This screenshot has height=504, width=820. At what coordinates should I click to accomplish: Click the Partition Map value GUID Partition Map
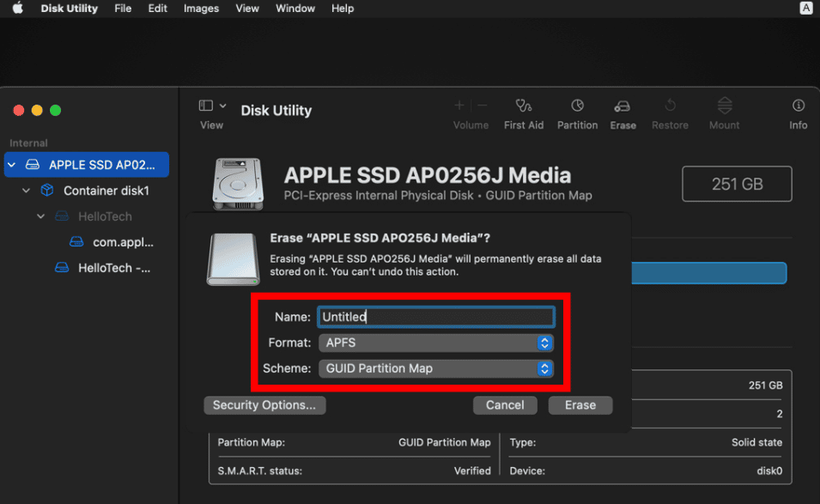(445, 442)
